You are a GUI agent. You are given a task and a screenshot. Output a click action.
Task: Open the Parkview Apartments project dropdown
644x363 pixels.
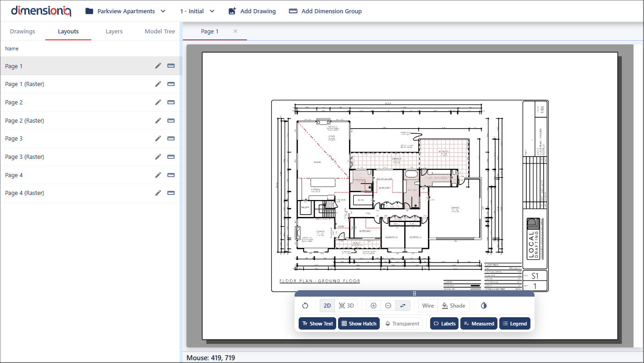[125, 11]
